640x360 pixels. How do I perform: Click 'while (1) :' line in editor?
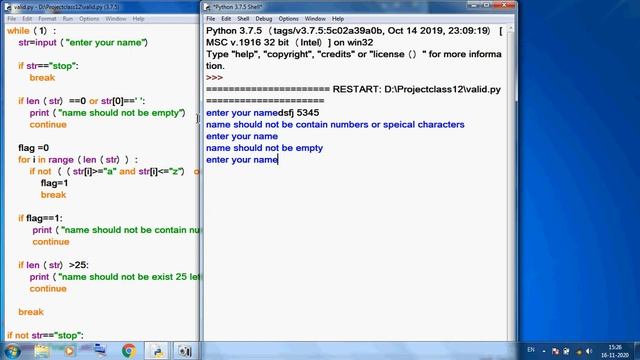tap(31, 31)
